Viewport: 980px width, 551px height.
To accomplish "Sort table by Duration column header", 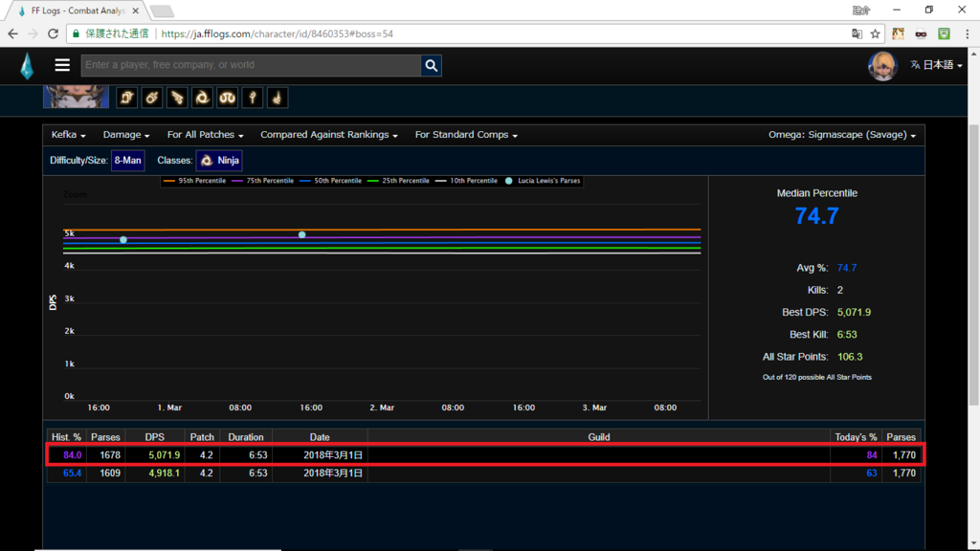I will point(246,437).
